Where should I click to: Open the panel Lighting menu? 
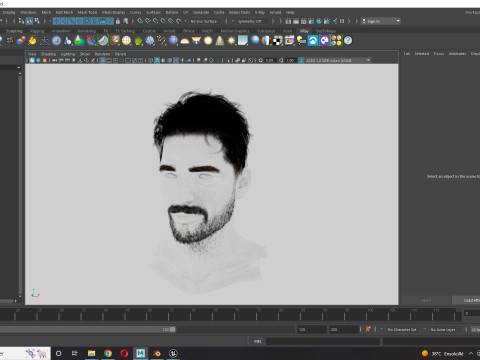coord(68,54)
